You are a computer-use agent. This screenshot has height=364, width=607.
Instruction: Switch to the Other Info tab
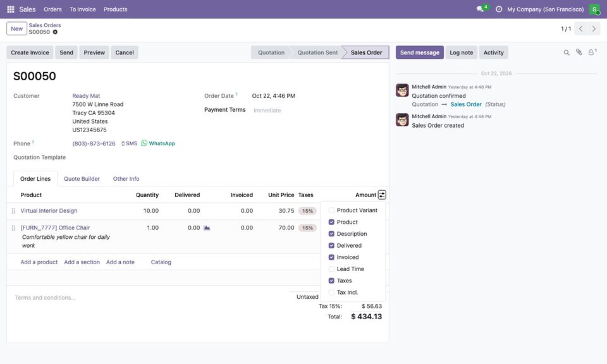[126, 179]
